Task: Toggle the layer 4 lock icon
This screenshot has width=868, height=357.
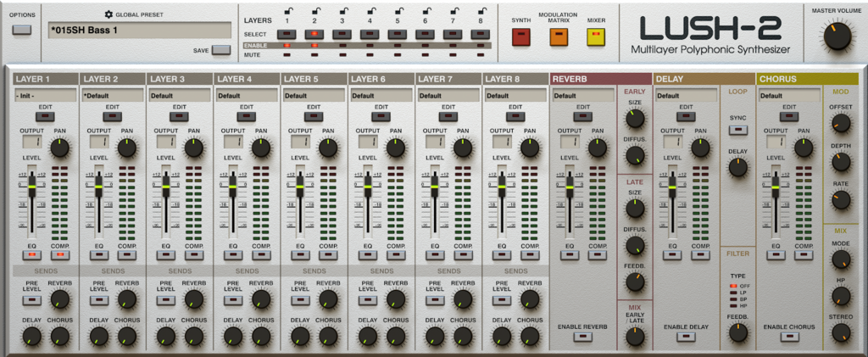Action: click(370, 10)
